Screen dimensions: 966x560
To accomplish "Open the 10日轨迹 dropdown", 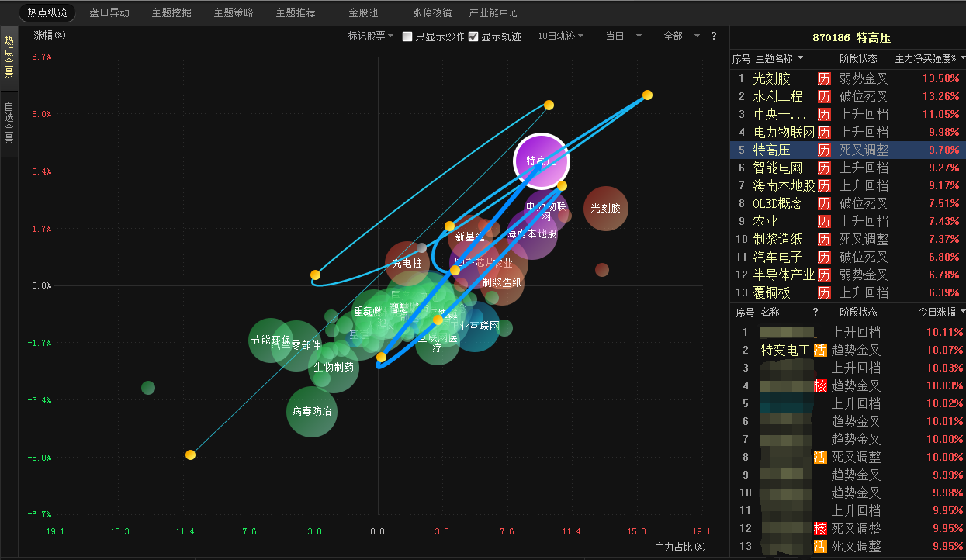I will click(561, 36).
